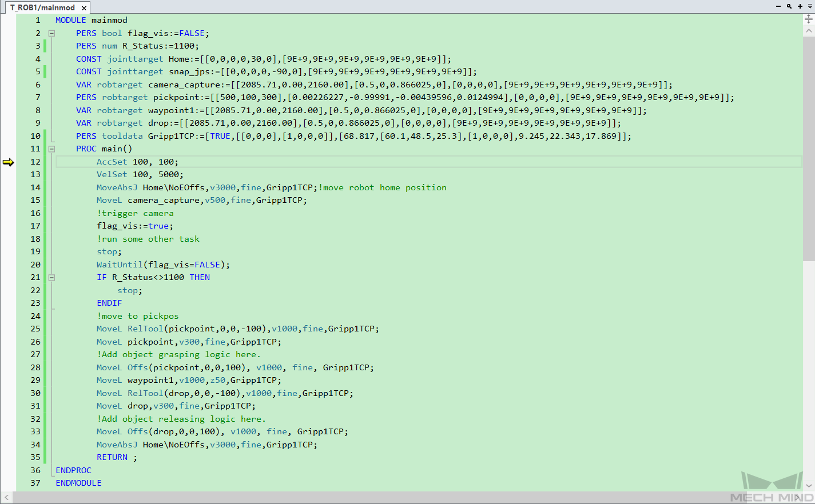Image resolution: width=815 pixels, height=504 pixels.
Task: Zoom in the editor with the plus icon
Action: pos(800,6)
